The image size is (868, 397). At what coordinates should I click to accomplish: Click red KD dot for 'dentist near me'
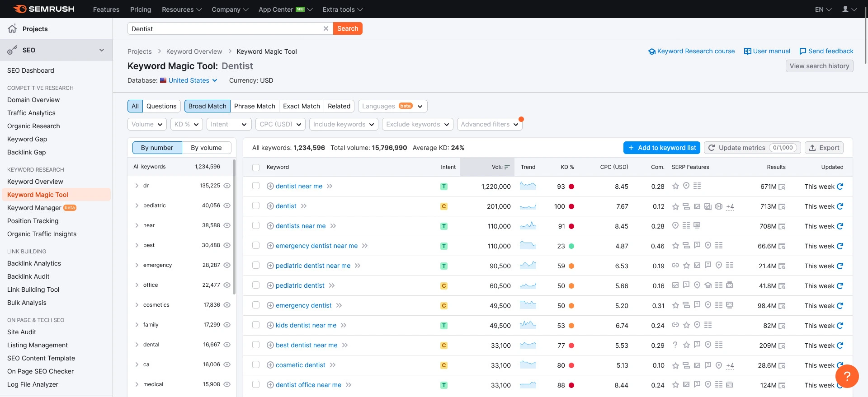571,187
